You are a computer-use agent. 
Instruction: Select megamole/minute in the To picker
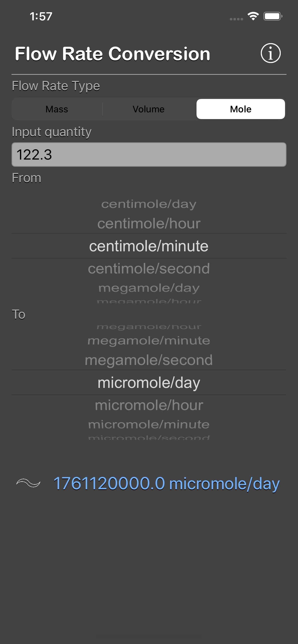pos(149,340)
